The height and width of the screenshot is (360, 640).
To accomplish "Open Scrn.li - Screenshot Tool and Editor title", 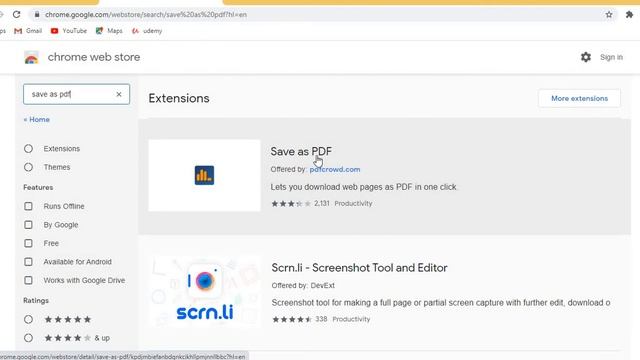I will [x=359, y=268].
